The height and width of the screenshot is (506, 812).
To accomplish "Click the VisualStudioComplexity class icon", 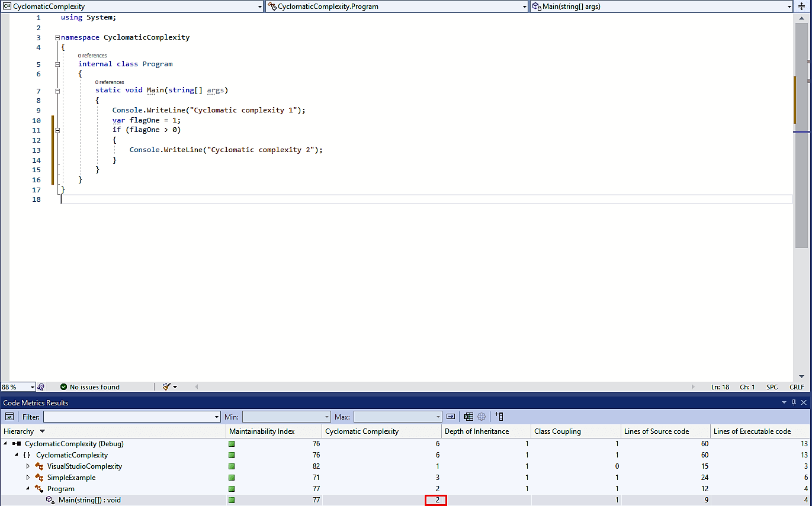I will click(x=39, y=466).
